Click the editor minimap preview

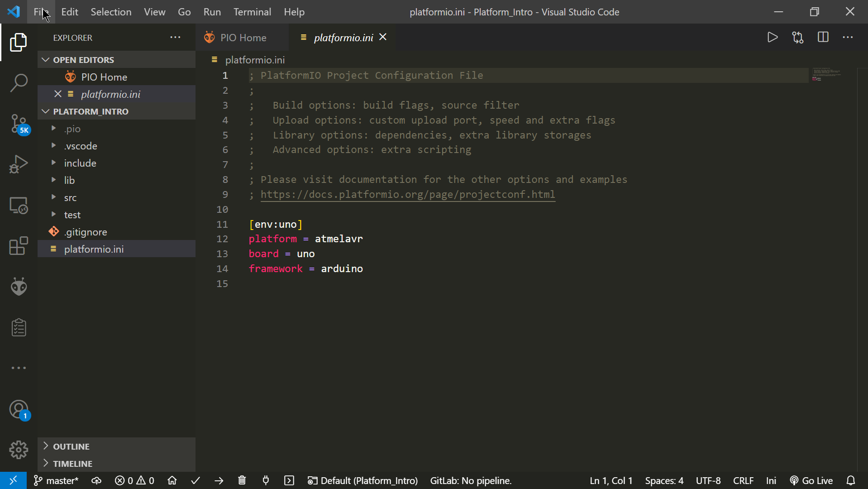coord(826,75)
